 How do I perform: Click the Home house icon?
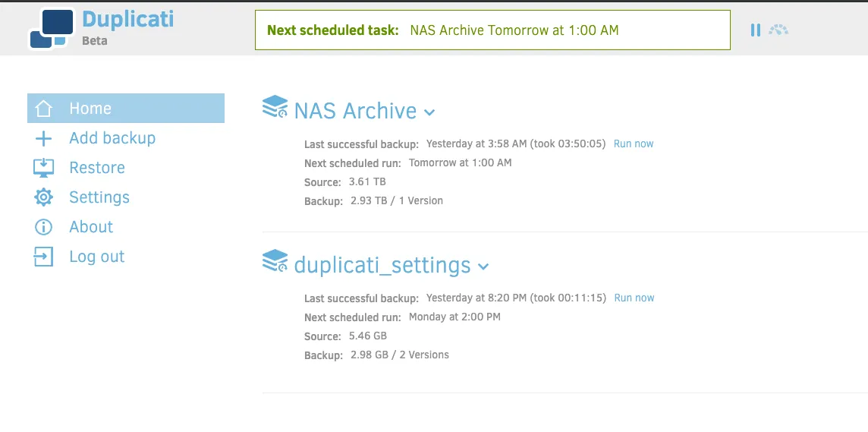coord(43,108)
